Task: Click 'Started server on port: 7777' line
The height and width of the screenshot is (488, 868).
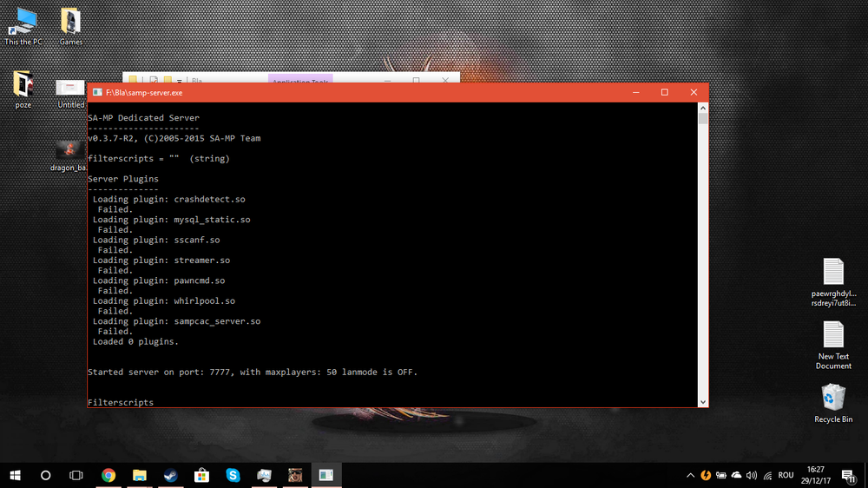Action: point(253,373)
